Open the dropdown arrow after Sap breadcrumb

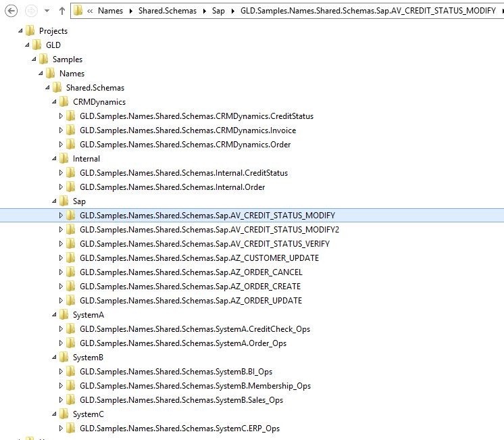[x=232, y=11]
